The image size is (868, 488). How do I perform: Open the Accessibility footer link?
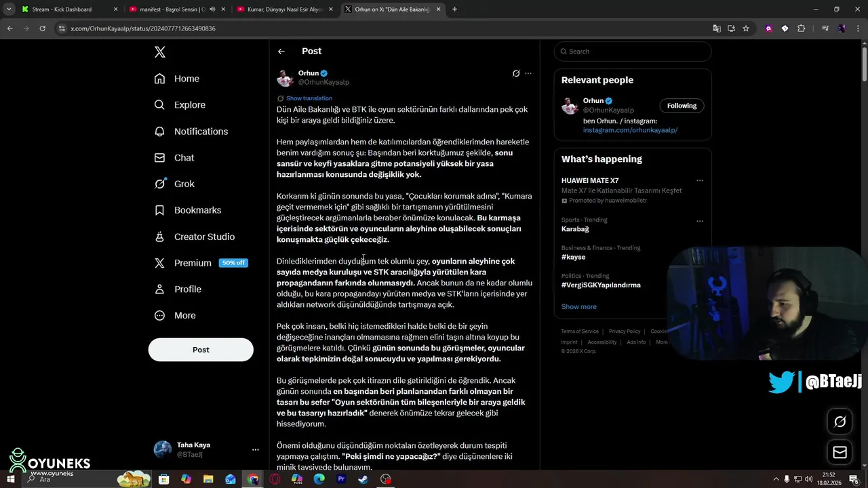click(x=602, y=342)
